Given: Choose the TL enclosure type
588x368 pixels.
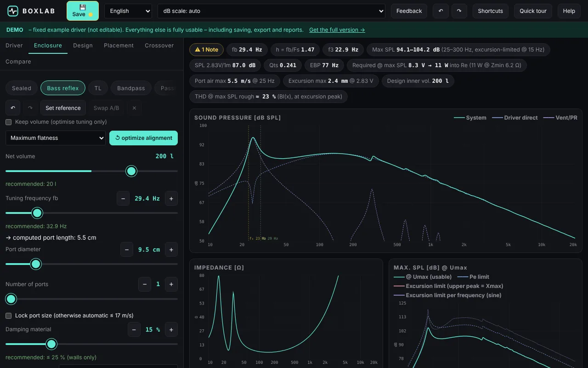Looking at the screenshot, I should (98, 88).
